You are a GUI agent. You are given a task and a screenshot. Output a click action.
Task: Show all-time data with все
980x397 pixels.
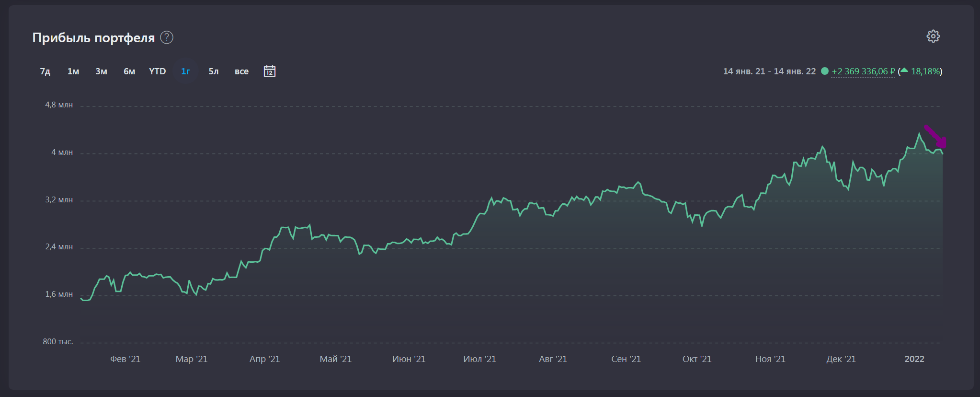[x=241, y=71]
